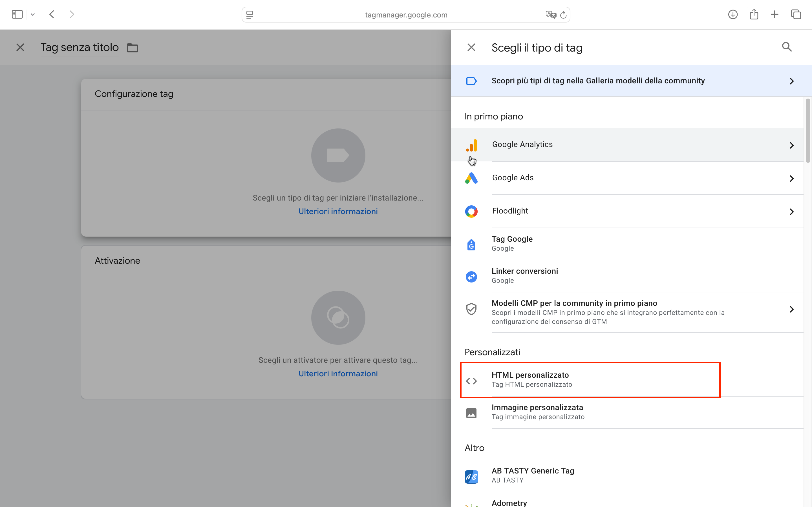Open the Floodlight tag type
Screen dimensions: 812x507
pos(510,211)
